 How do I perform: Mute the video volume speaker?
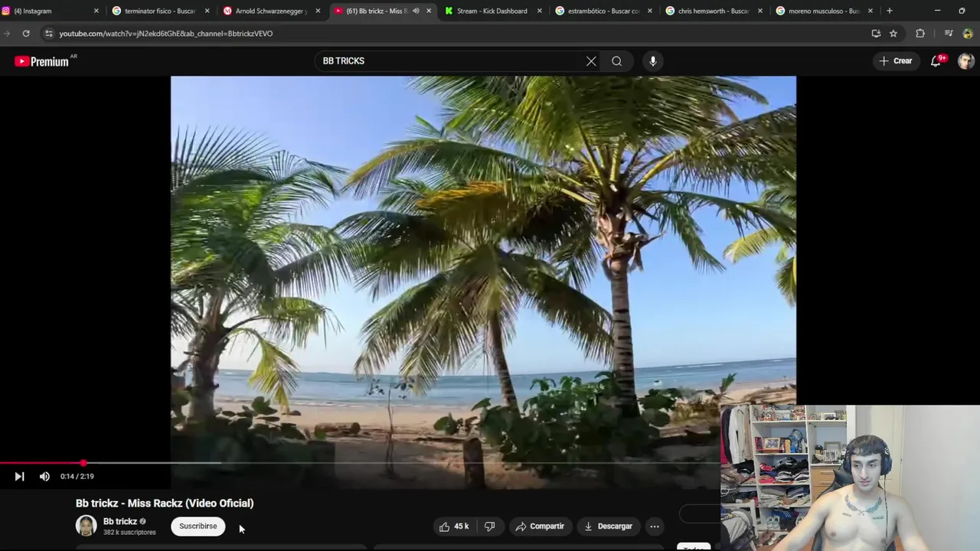coord(44,476)
